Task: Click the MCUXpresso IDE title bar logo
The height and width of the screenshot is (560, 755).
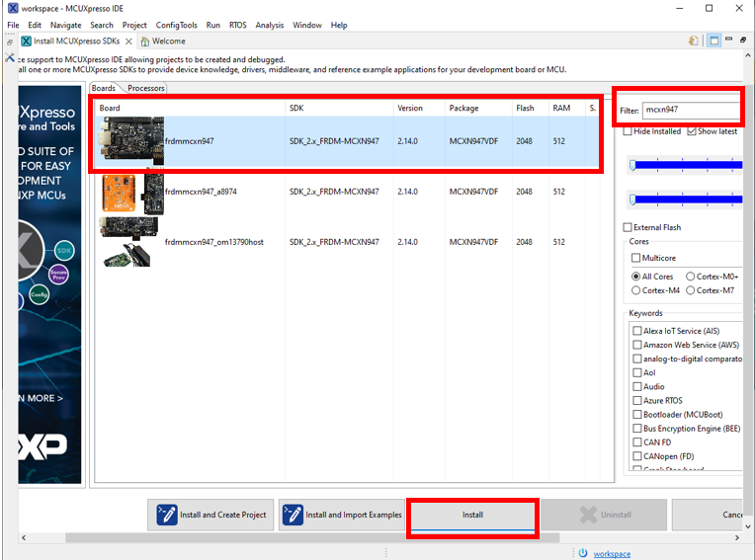Action: [x=10, y=9]
